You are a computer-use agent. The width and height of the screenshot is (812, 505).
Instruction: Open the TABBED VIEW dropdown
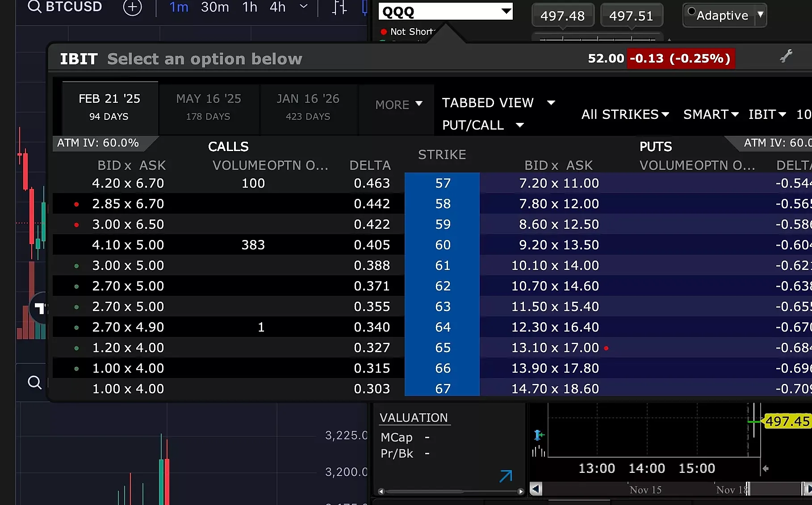click(498, 103)
